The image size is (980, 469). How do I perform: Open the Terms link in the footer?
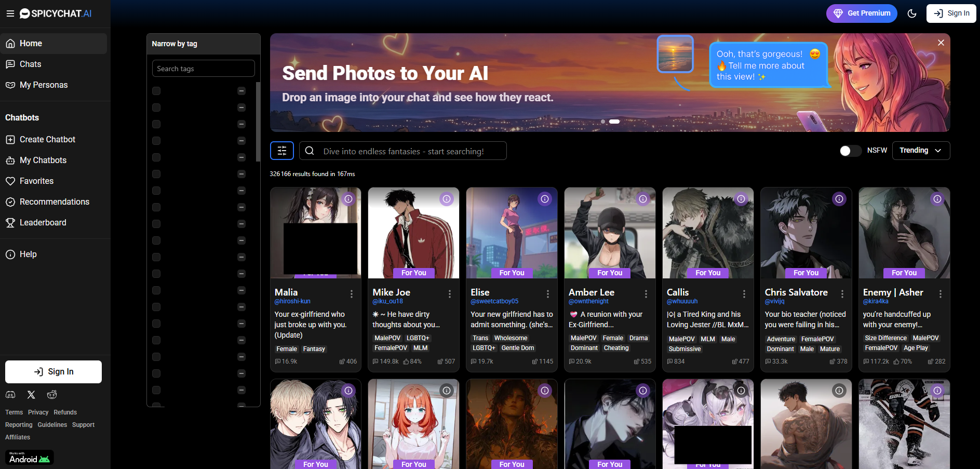point(14,412)
